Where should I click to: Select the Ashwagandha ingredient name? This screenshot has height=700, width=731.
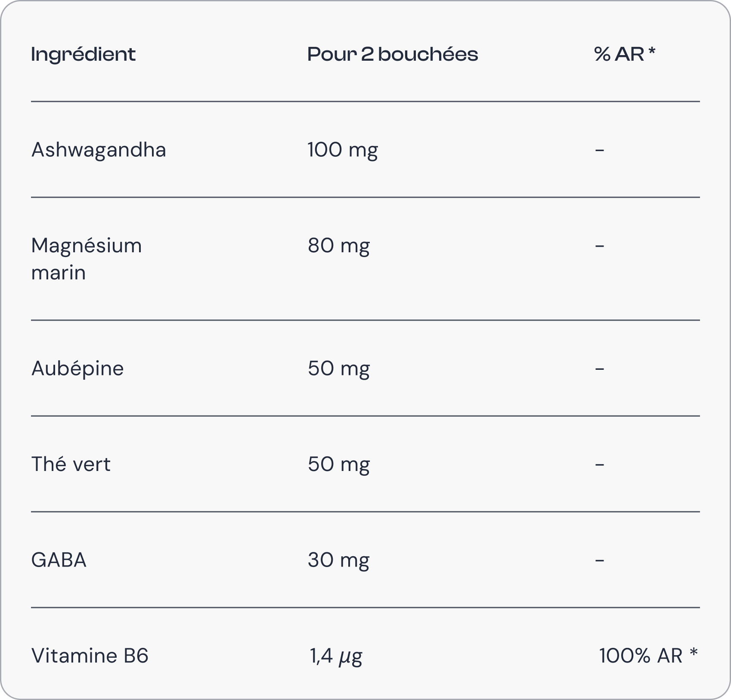click(99, 150)
